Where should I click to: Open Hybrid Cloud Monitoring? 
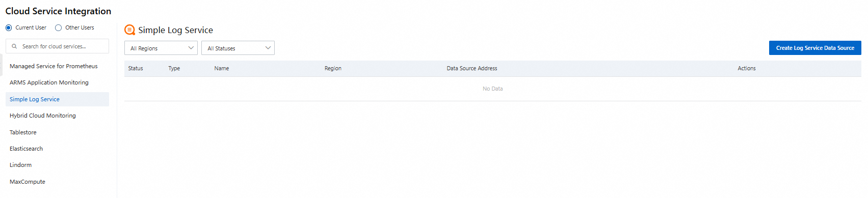click(x=57, y=116)
